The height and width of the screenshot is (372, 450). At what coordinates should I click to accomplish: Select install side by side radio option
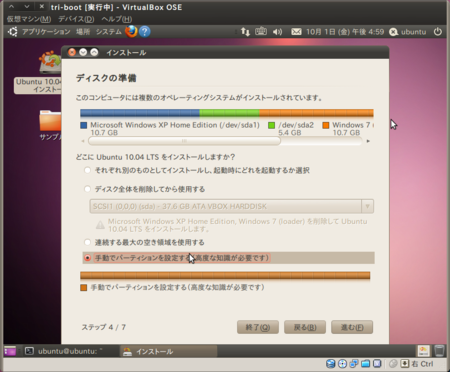point(87,170)
